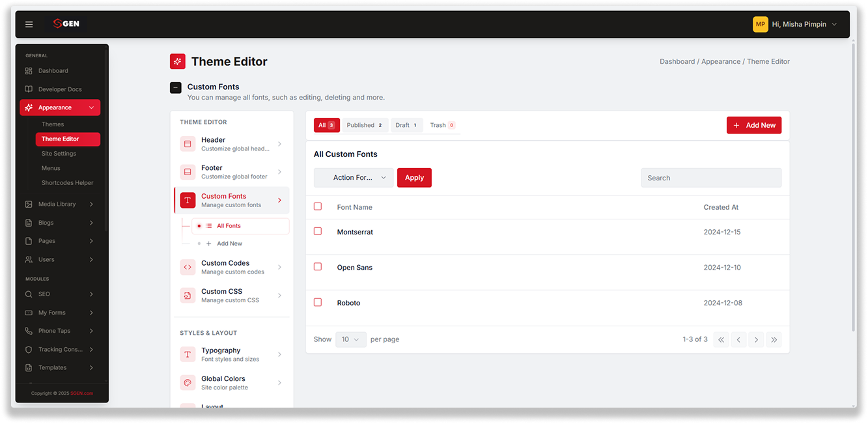This screenshot has width=868, height=424.
Task: Switch to the All fonts tab
Action: pyautogui.click(x=327, y=125)
